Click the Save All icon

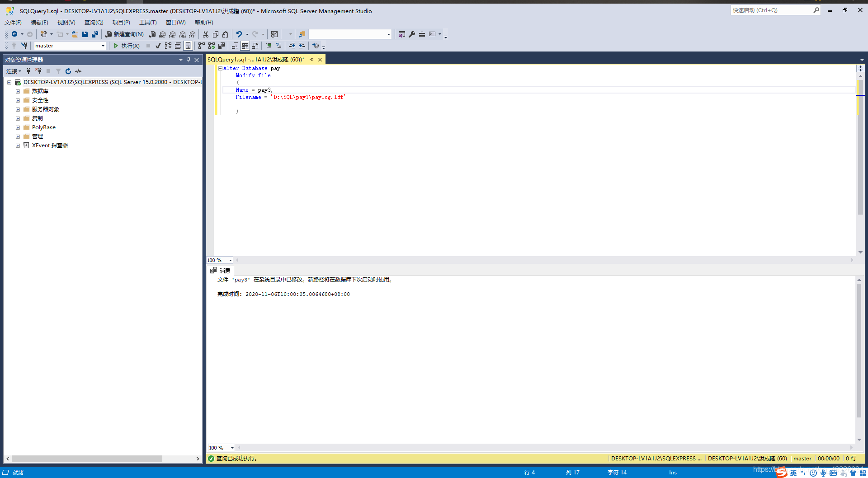[95, 34]
